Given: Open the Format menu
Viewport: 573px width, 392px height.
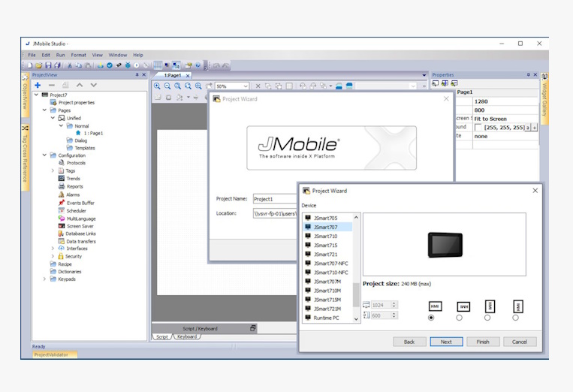Looking at the screenshot, I should (x=79, y=55).
